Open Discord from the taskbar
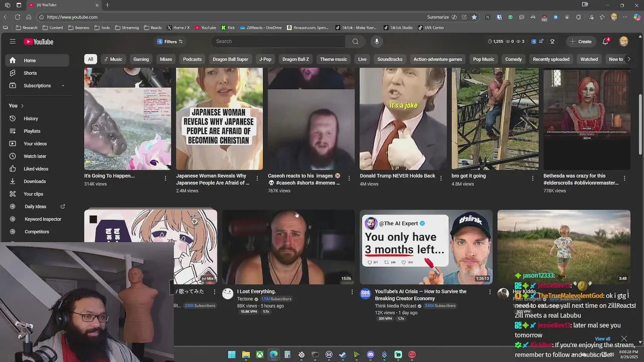 click(370, 355)
